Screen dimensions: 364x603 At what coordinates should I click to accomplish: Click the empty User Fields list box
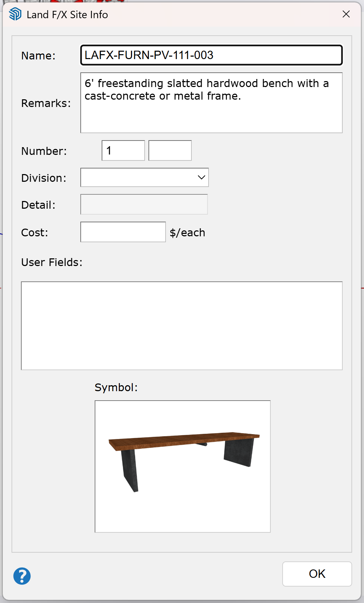(x=182, y=326)
